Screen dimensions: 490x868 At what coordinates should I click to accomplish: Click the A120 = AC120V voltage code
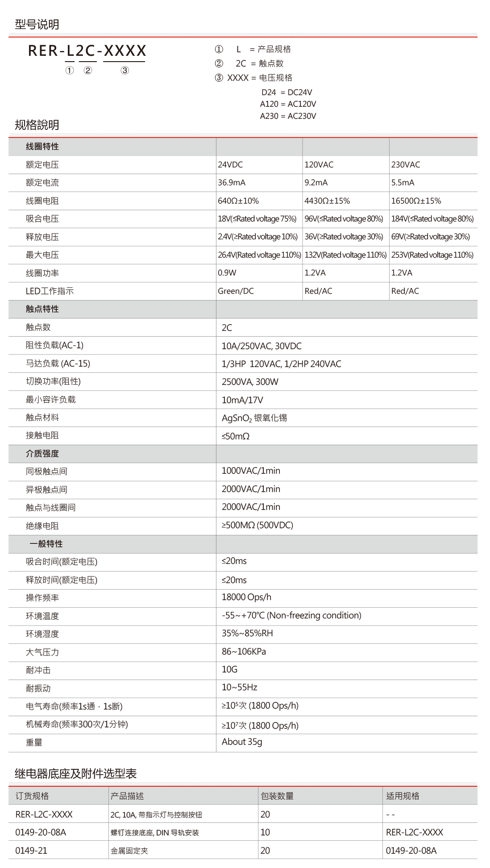288,104
